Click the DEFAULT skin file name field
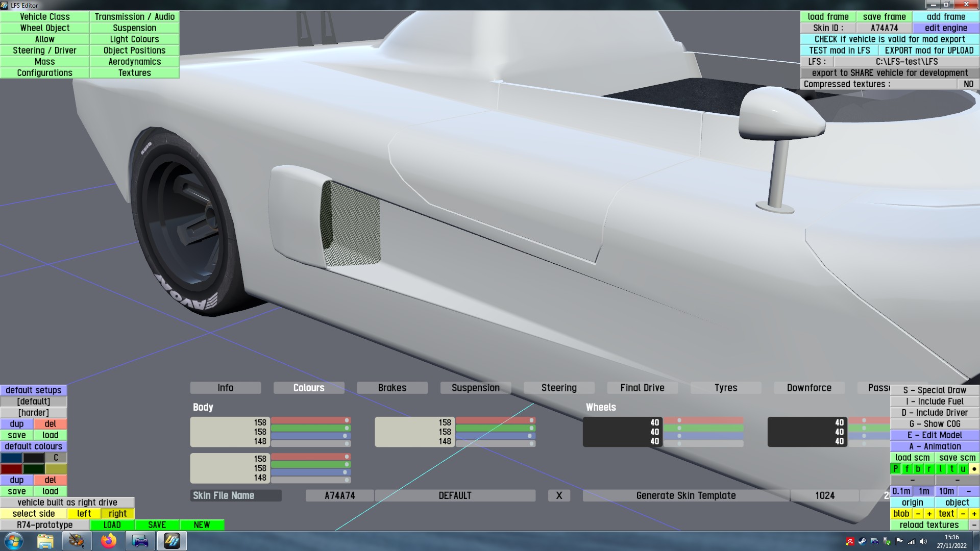The image size is (980, 551). pos(454,495)
